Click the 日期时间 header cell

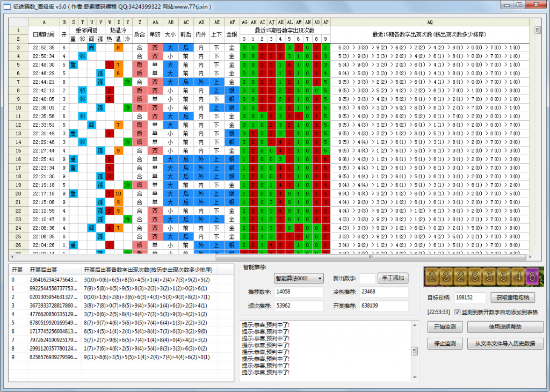pyautogui.click(x=44, y=34)
